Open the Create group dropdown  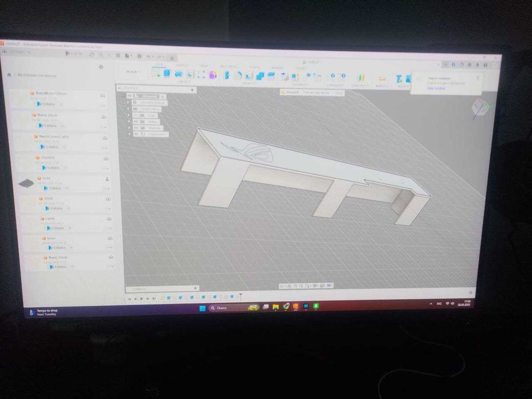click(x=184, y=82)
